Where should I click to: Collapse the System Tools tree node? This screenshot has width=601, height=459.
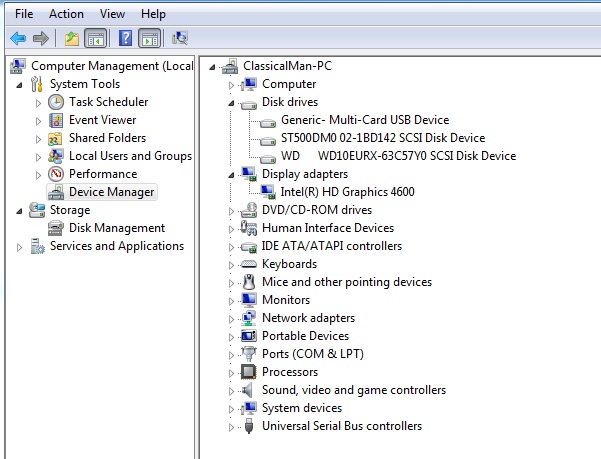(19, 85)
